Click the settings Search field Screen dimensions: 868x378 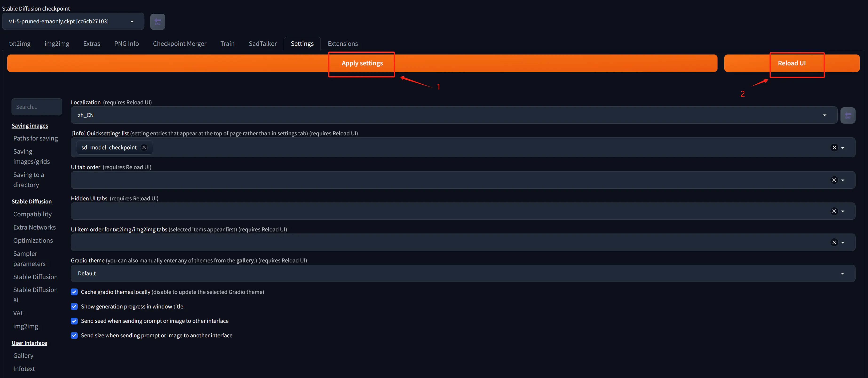click(x=37, y=107)
